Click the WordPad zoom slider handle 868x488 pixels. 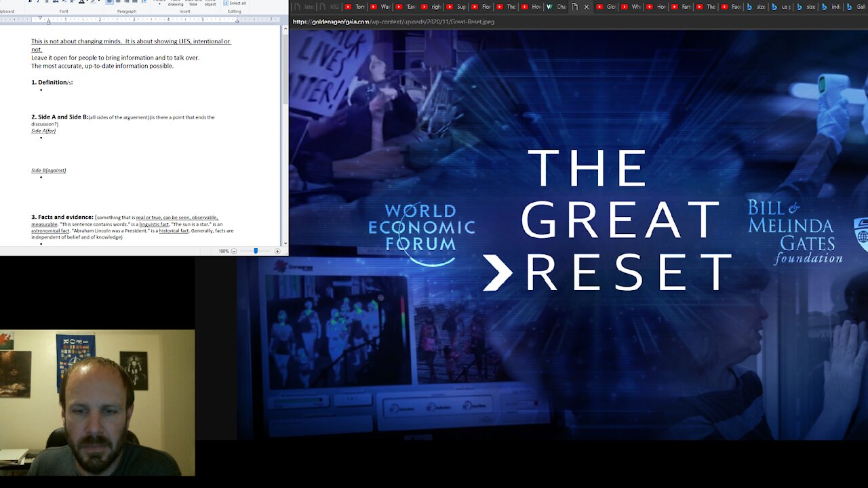pos(256,251)
